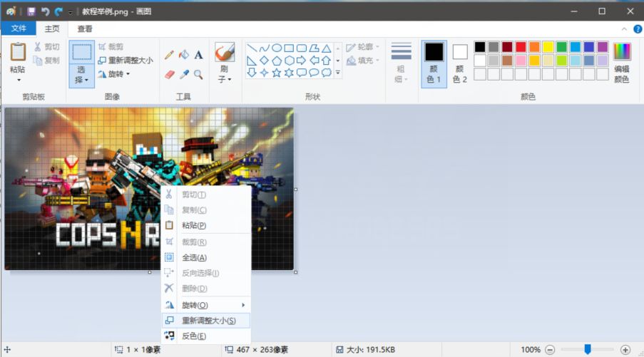Open Paint help question mark icon
Image resolution: width=644 pixels, height=357 pixels.
[x=638, y=29]
